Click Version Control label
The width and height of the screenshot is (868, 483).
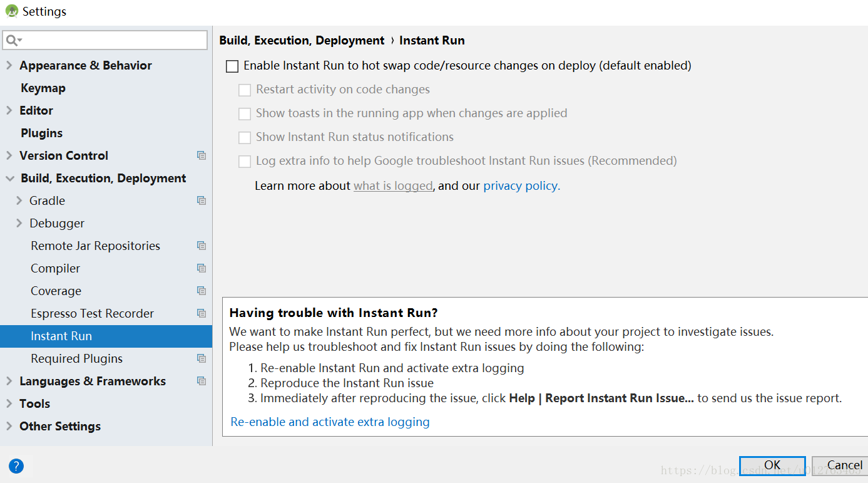point(64,155)
